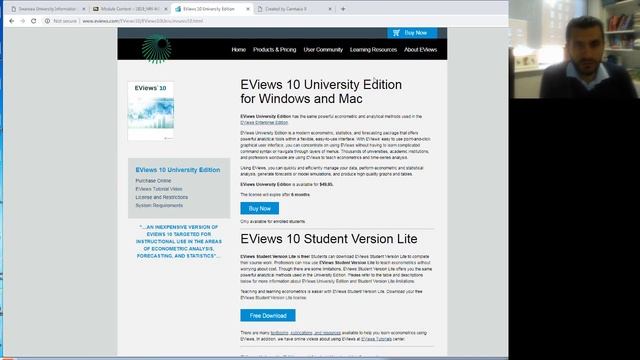This screenshot has width=640, height=360.
Task: Close the Swansea University Information tab
Action: [x=84, y=9]
